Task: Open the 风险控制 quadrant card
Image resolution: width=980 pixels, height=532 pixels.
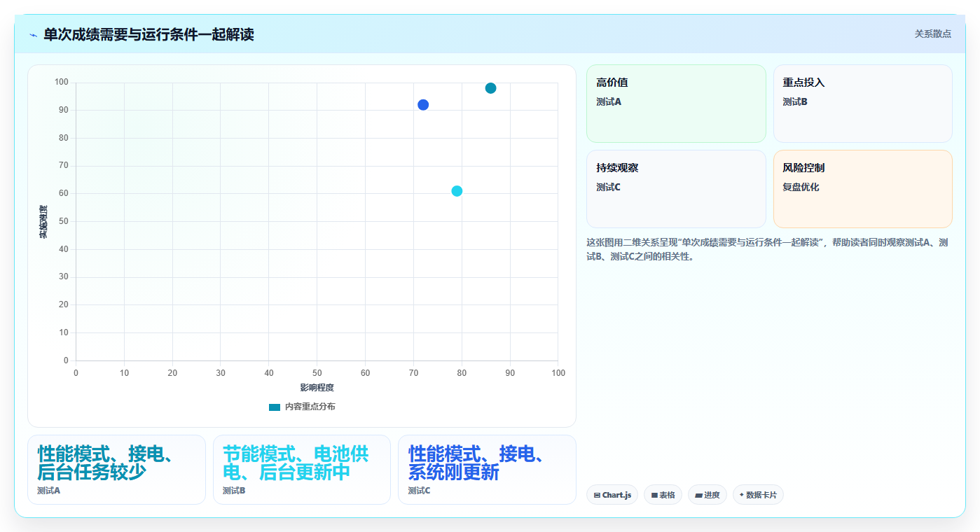Action: [x=863, y=189]
